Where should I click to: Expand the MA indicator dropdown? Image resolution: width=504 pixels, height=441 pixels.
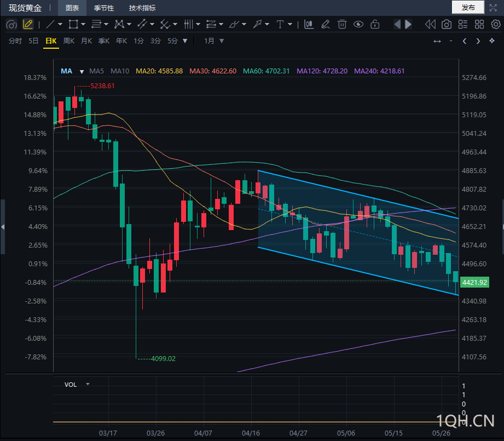(x=82, y=72)
